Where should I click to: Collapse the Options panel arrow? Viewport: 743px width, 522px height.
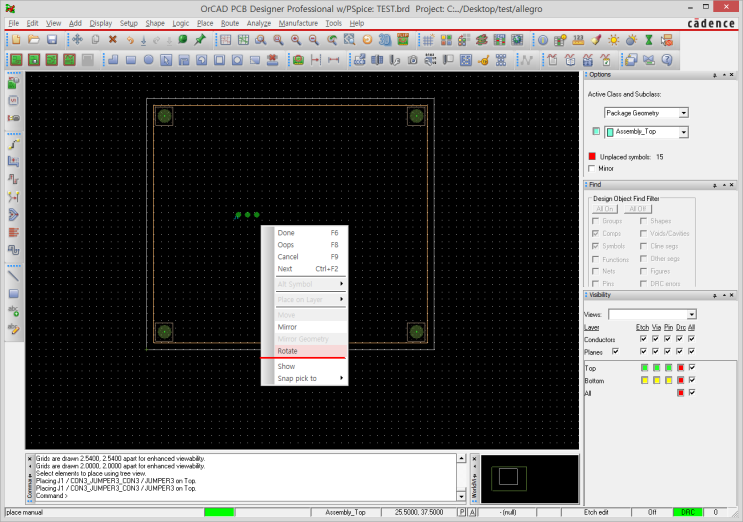pos(724,75)
